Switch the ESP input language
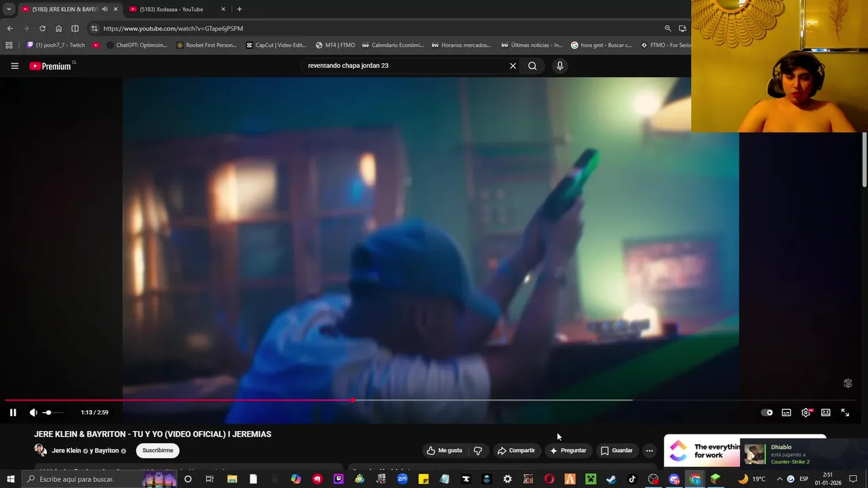 coord(804,479)
